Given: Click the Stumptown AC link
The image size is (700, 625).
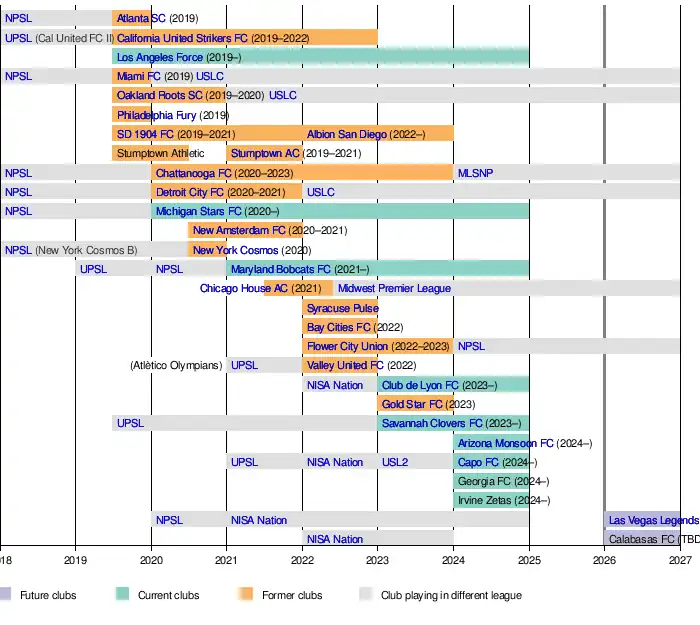Looking at the screenshot, I should 265,154.
